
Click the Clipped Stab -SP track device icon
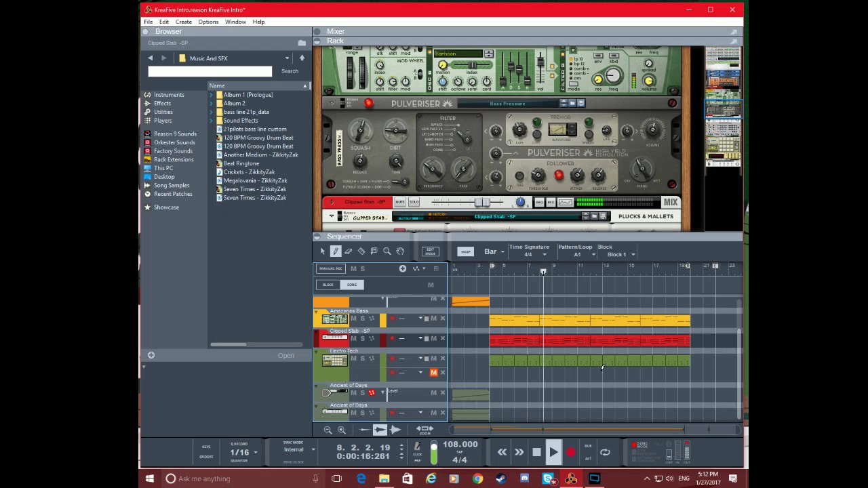pos(334,338)
